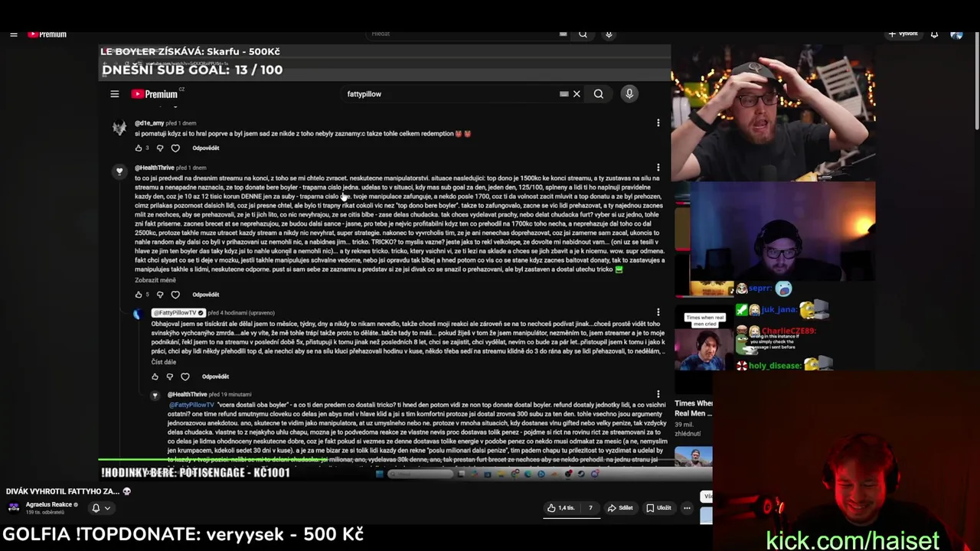The width and height of the screenshot is (980, 551).
Task: Open the inner video's guide hamburger menu
Action: (x=114, y=94)
